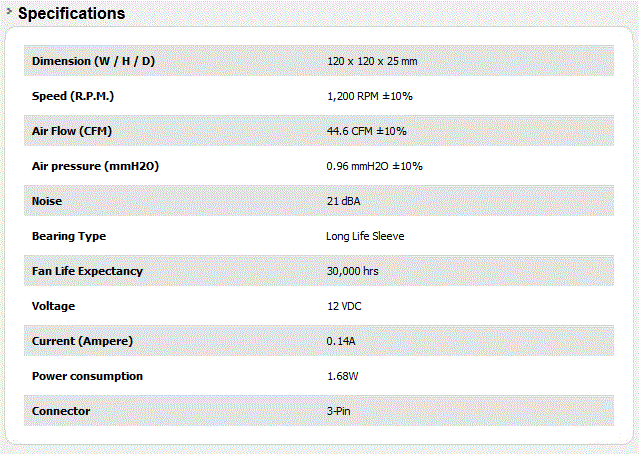This screenshot has width=639, height=454.
Task: Select the Air Flow (CFM) label
Action: 72,131
